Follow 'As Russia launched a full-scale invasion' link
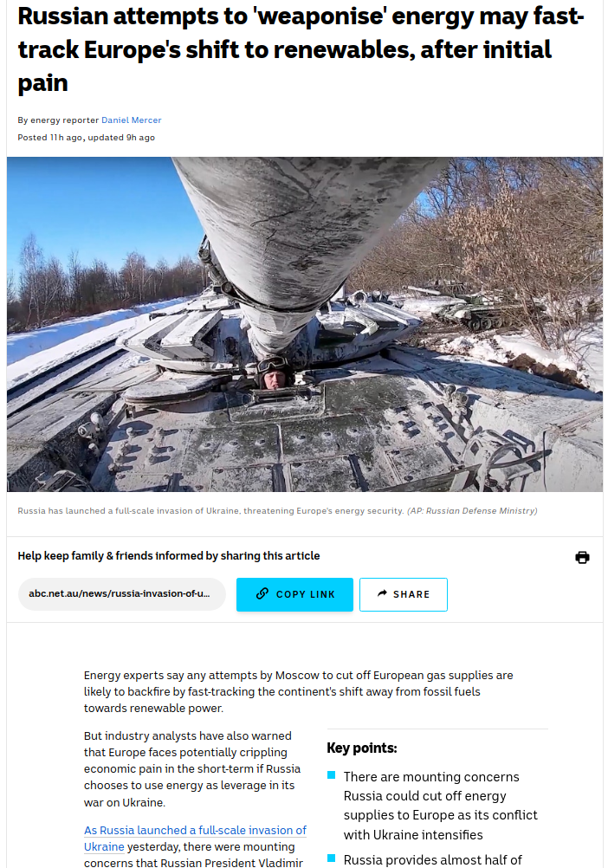608x868 pixels. click(x=195, y=838)
